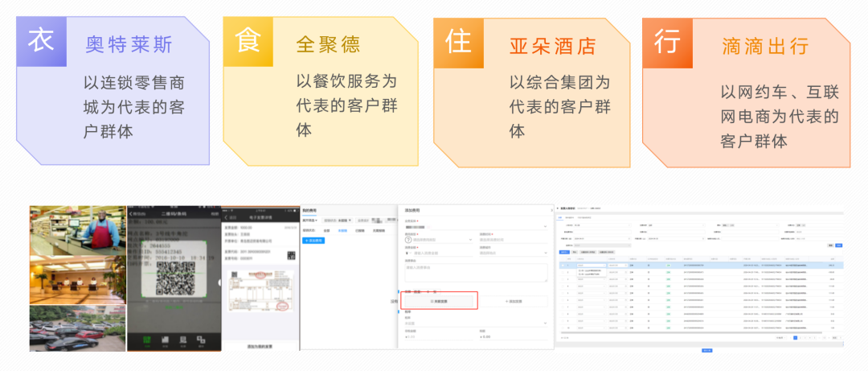
Task: Click 以综合集团为代表的客户群体 description
Action: tap(559, 106)
